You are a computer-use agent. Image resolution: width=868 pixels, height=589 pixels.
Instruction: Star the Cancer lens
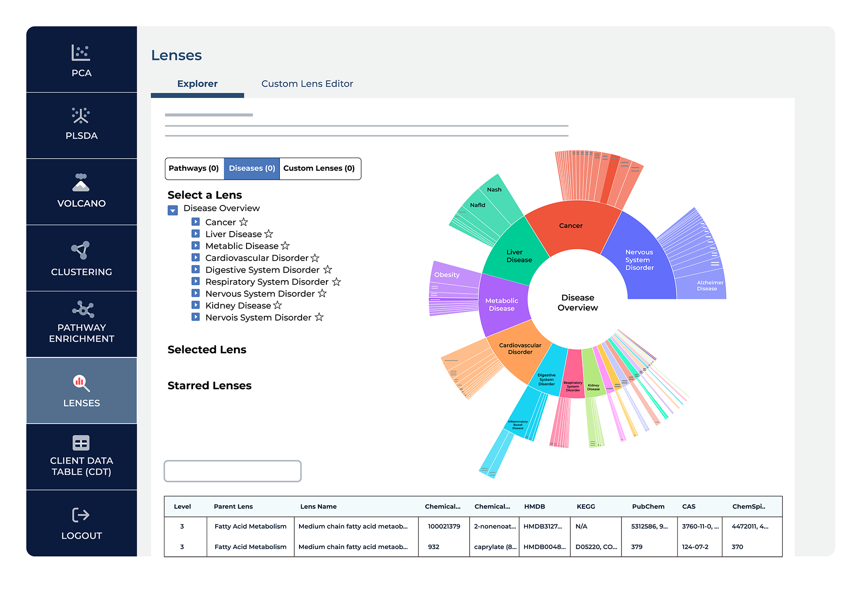pos(244,222)
